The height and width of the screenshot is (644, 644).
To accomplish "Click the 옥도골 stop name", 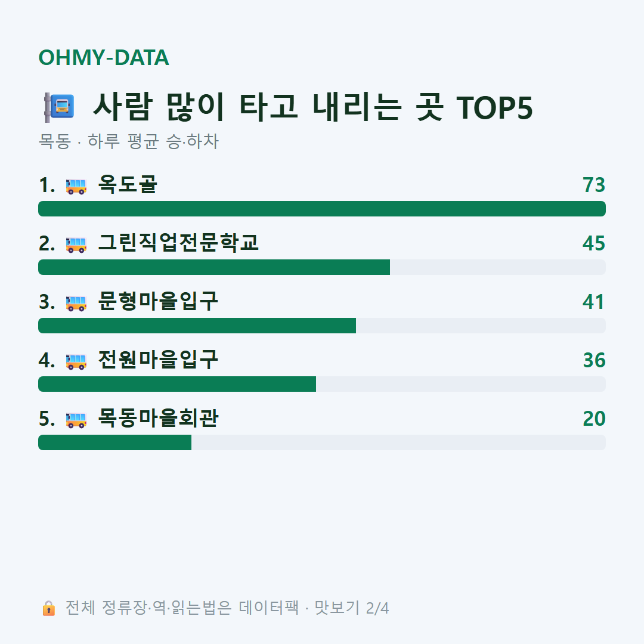I will (128, 184).
